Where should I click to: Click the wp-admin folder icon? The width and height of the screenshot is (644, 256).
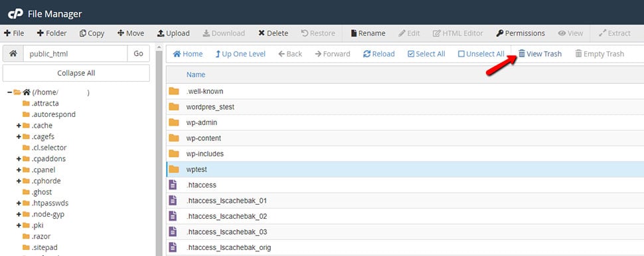[174, 122]
